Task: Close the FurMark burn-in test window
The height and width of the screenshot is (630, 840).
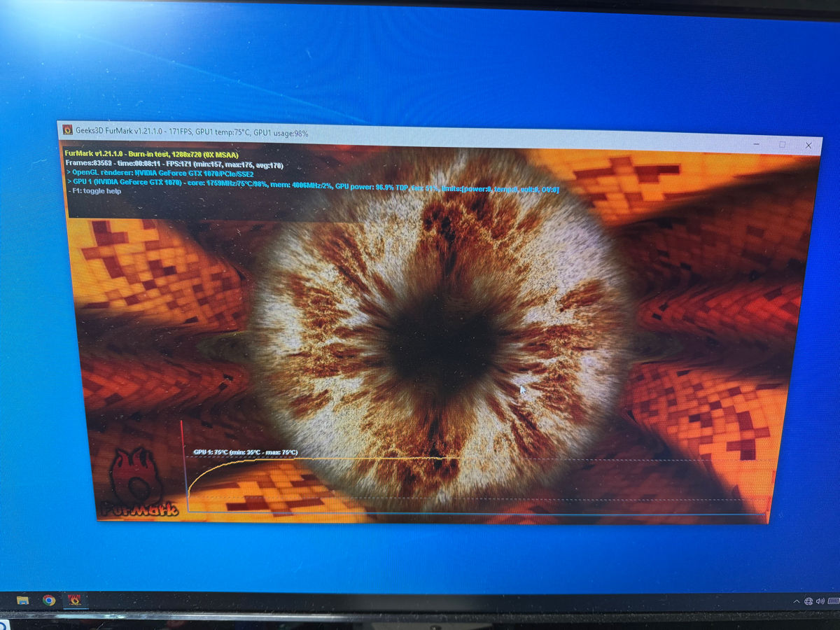Action: (x=808, y=146)
